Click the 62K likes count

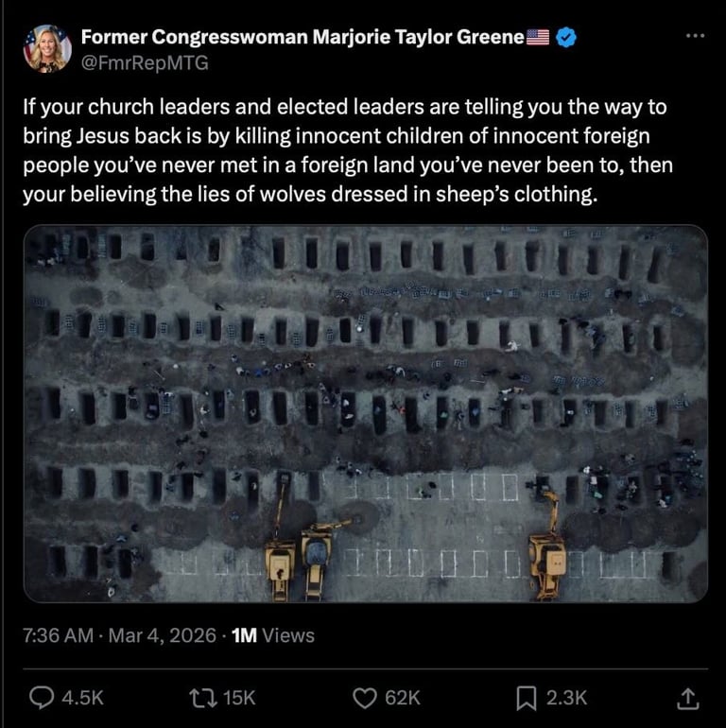point(403,698)
